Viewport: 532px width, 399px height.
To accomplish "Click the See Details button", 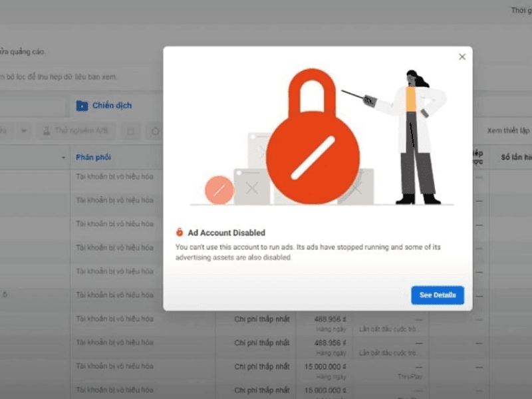I will (x=437, y=295).
